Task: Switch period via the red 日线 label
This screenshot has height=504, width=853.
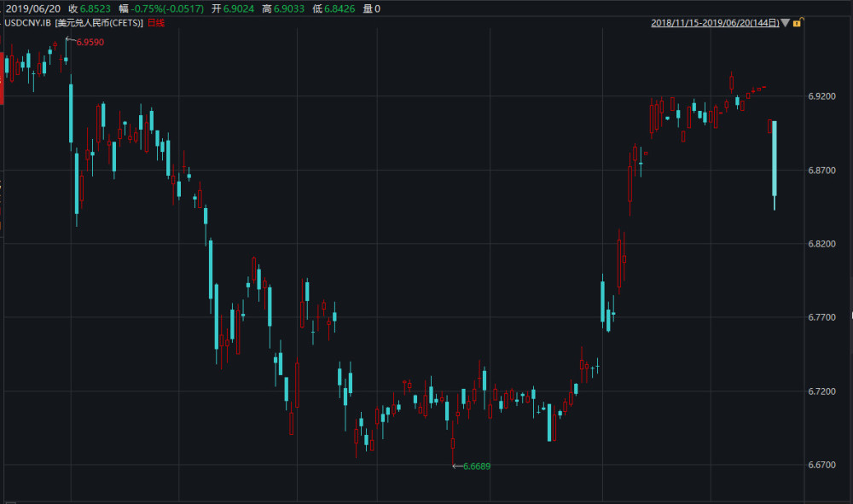Action: pos(156,23)
